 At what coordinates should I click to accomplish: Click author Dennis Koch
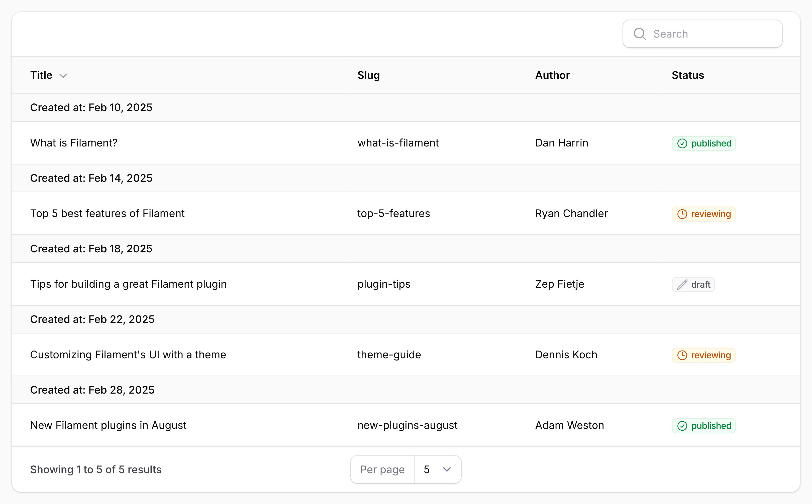click(566, 355)
